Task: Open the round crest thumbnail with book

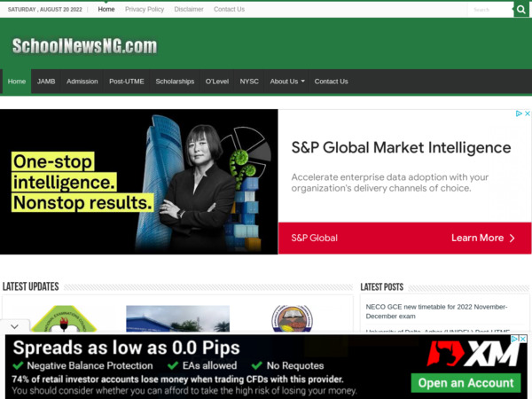Action: tap(292, 319)
